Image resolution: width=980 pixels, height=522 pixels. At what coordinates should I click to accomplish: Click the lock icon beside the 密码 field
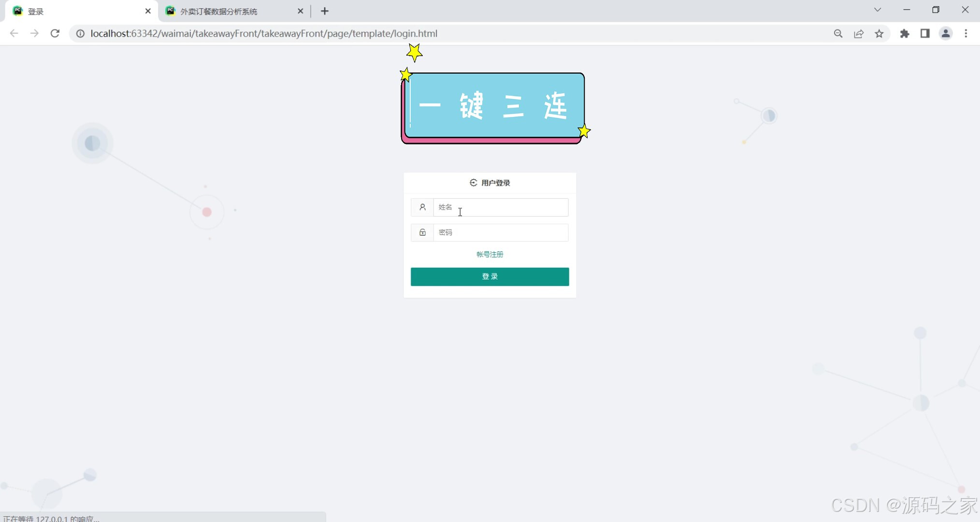[x=422, y=232]
